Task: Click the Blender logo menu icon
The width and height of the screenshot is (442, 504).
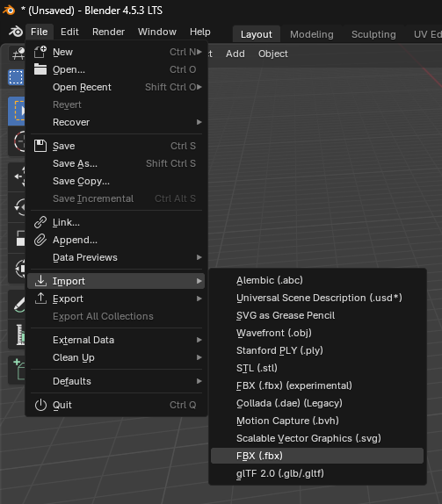Action: pyautogui.click(x=16, y=32)
